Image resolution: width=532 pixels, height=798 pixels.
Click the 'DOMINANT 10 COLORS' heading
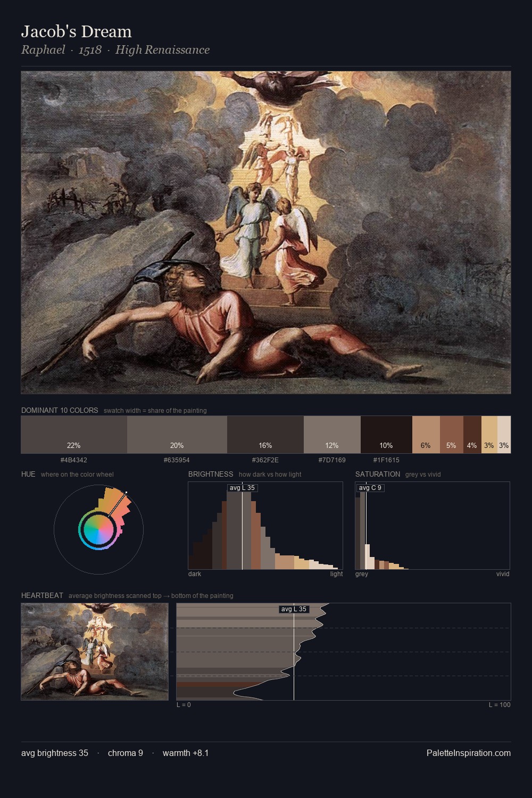coord(60,410)
